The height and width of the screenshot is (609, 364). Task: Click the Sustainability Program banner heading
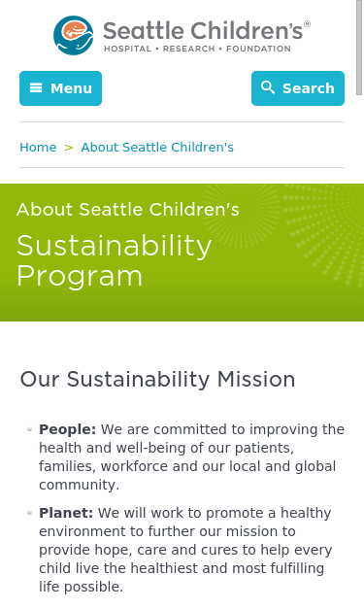coord(115,260)
